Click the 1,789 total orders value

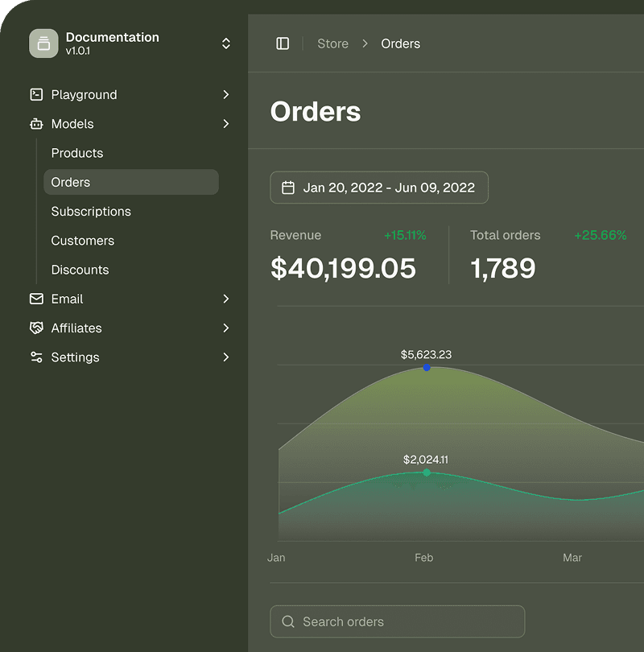tap(502, 268)
